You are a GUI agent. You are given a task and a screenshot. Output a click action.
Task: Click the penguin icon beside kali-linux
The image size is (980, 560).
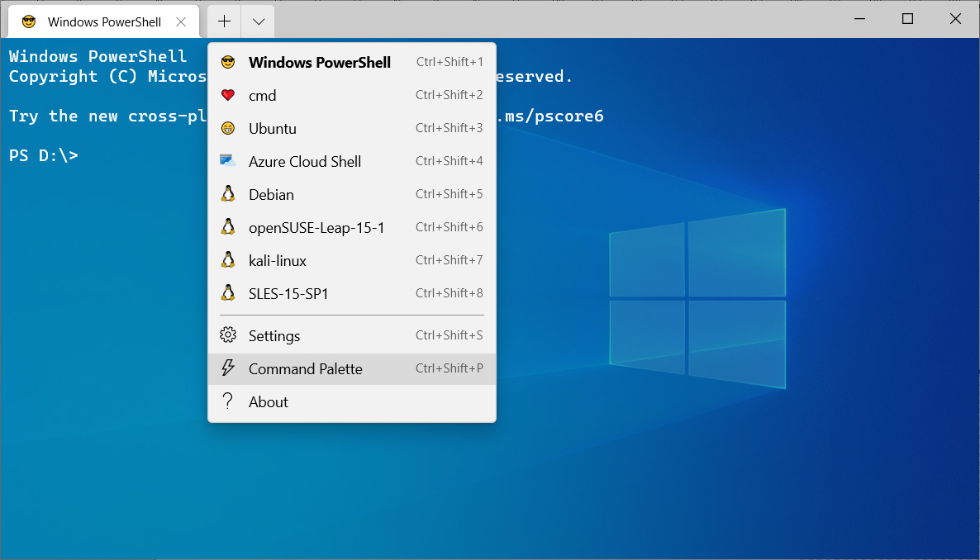tap(228, 260)
